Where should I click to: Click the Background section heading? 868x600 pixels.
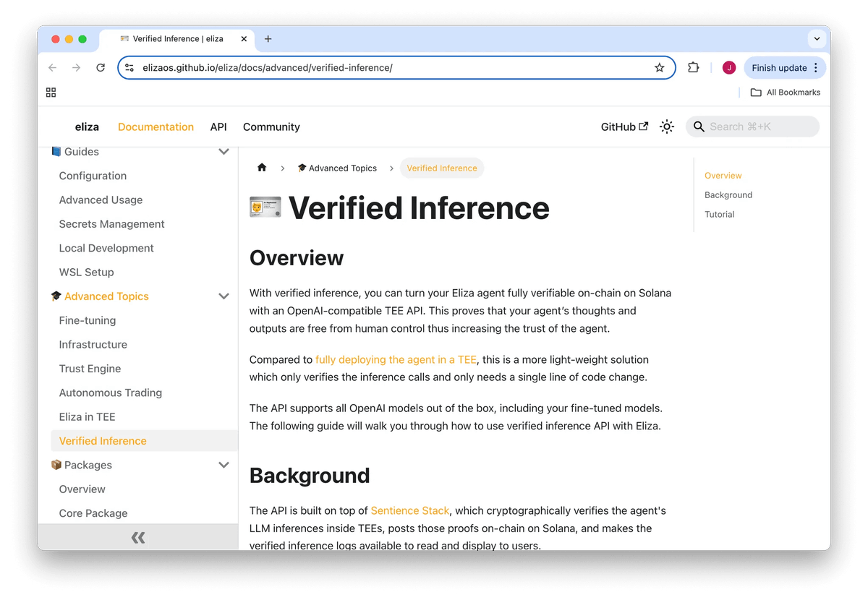(310, 476)
